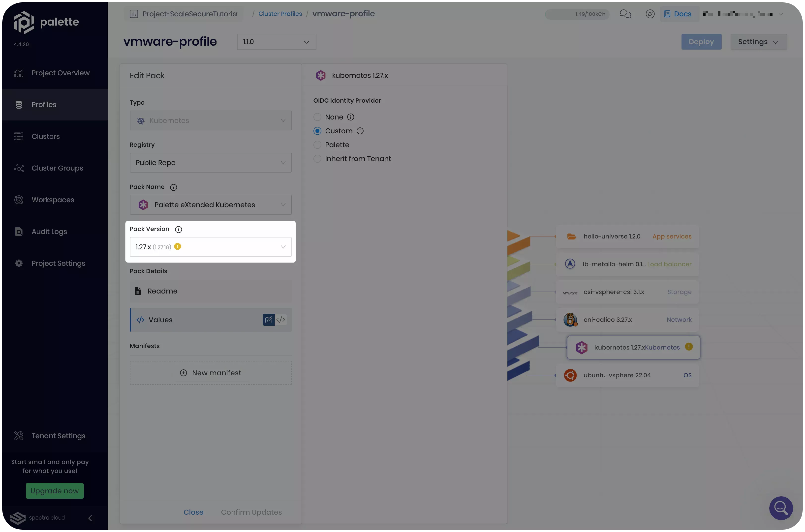Navigate to Cluster Profiles breadcrumb
The height and width of the screenshot is (532, 805).
tap(280, 14)
